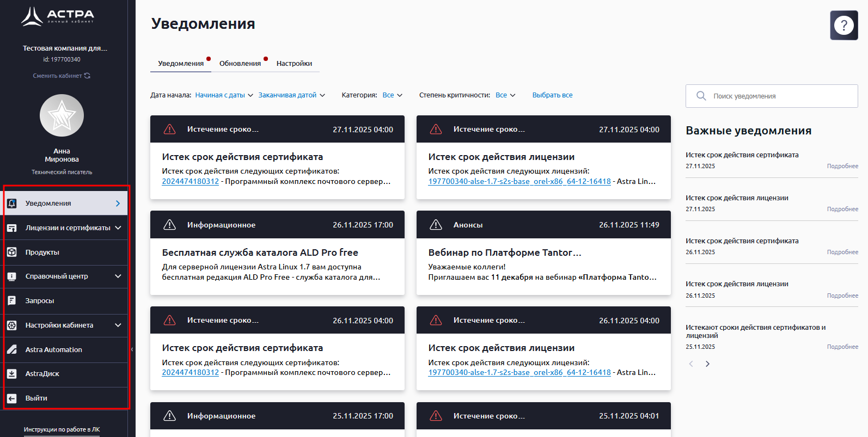This screenshot has height=437, width=868.
Task: Click the AstraDisk download icon
Action: click(12, 374)
